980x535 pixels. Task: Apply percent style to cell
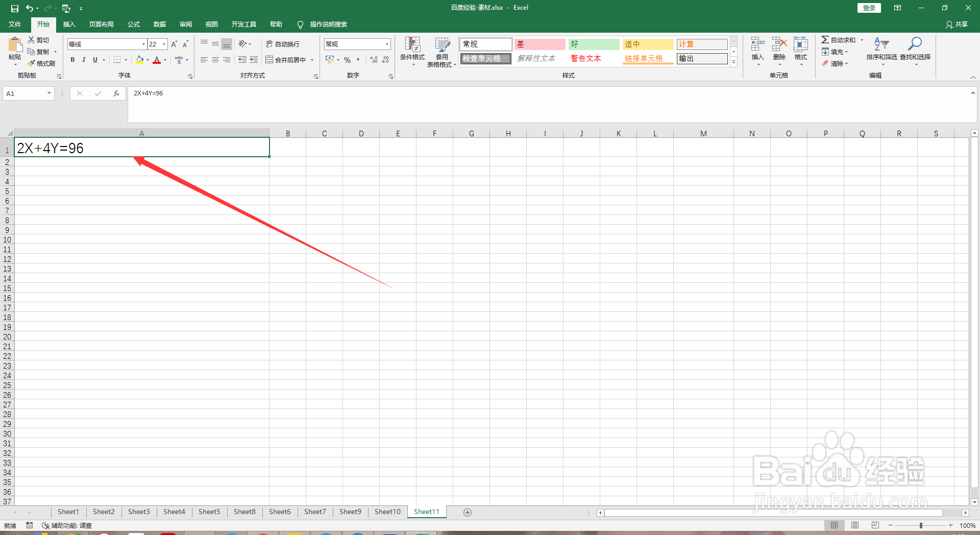coord(347,60)
